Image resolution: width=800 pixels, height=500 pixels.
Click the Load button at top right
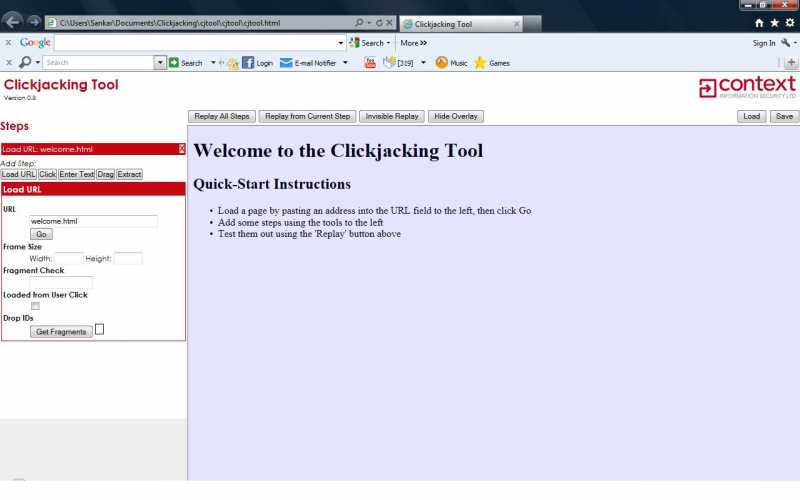pos(752,116)
